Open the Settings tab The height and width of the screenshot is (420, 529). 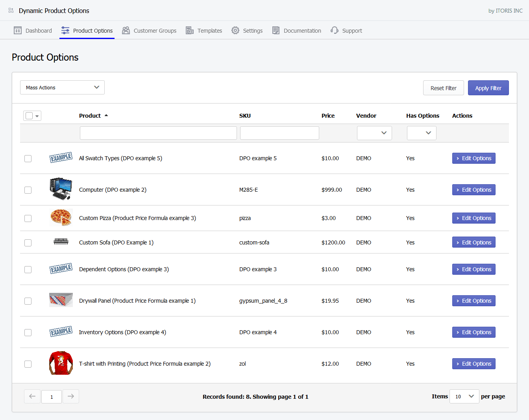click(247, 30)
